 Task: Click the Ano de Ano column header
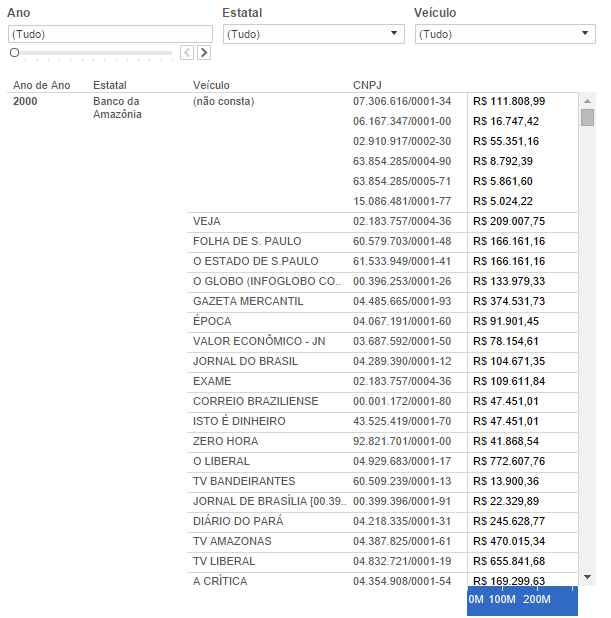[41, 85]
